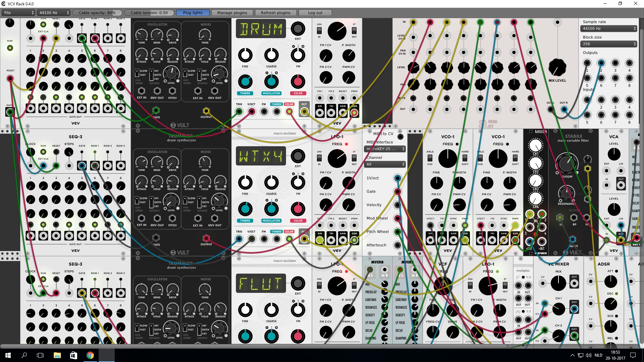Click the EDIT knob on WTX4 macro oscillator
This screenshot has width=644, height=362.
298,156
